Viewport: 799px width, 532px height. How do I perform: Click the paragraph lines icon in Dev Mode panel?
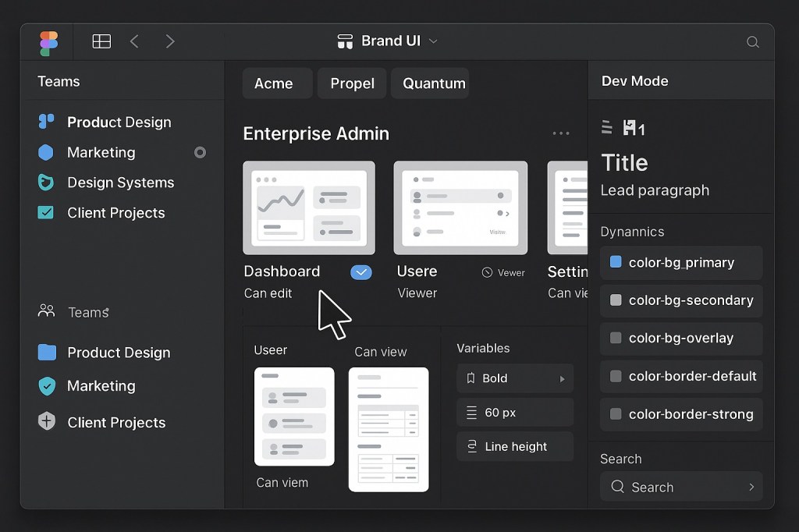pyautogui.click(x=606, y=127)
